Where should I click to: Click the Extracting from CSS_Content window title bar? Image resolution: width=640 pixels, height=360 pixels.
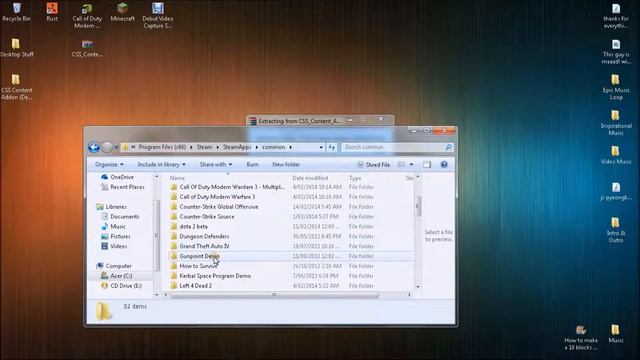(299, 121)
